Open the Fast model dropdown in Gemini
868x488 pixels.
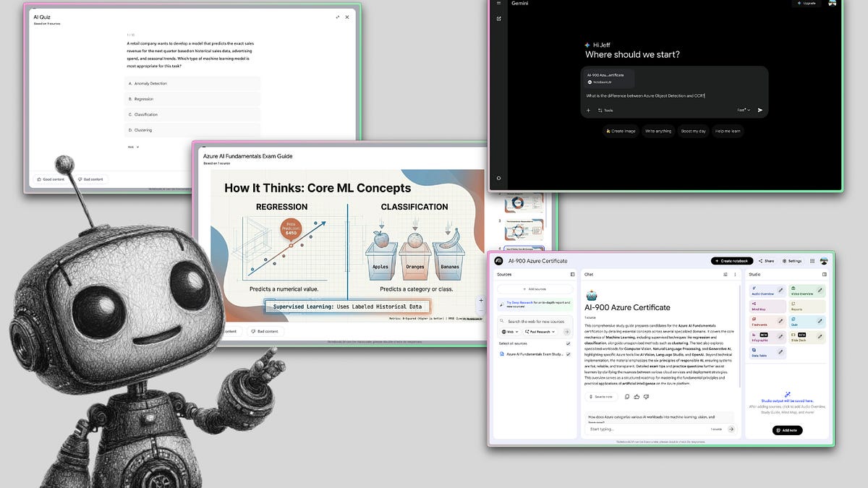pos(743,109)
